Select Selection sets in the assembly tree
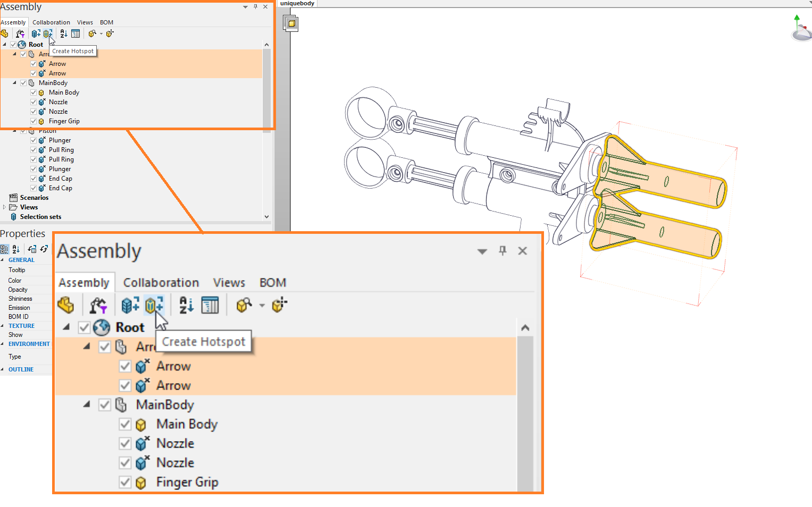Viewport: 812px width, 507px height. [40, 217]
